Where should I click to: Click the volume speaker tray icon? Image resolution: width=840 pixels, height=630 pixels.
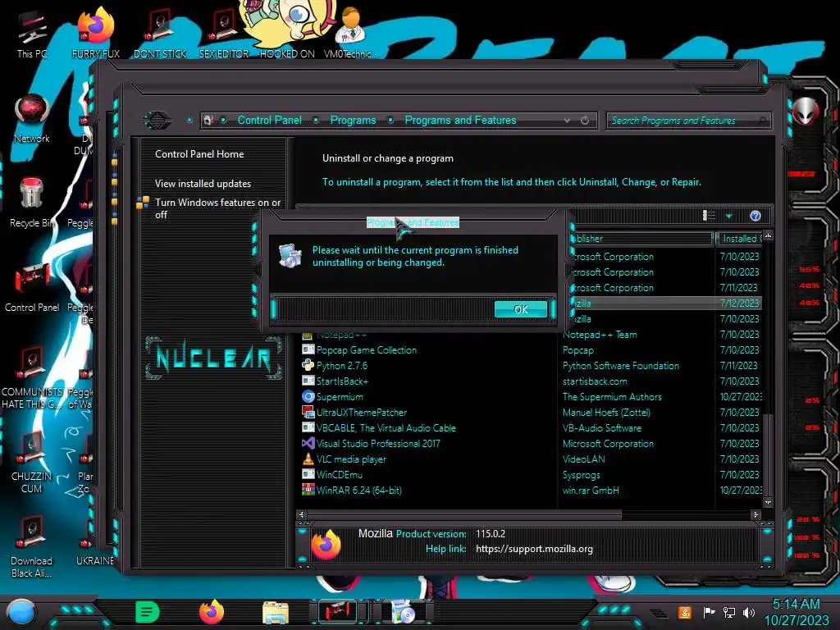[x=749, y=612]
